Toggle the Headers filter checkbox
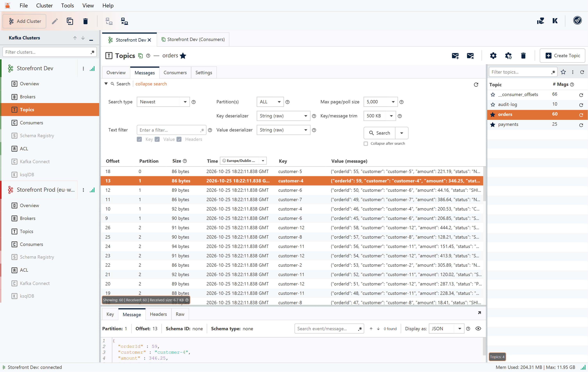The height and width of the screenshot is (372, 588). tap(179, 139)
